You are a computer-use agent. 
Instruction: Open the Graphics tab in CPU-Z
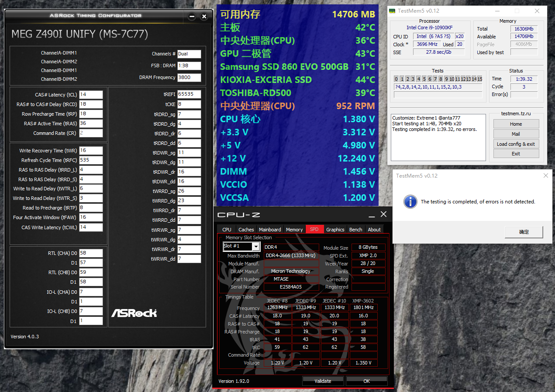(x=335, y=229)
